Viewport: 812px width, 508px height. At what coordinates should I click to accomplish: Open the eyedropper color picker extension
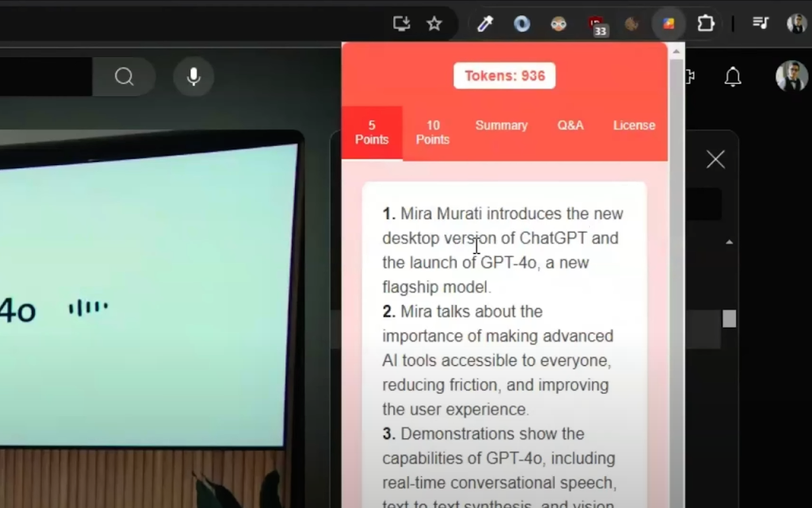[x=485, y=23]
